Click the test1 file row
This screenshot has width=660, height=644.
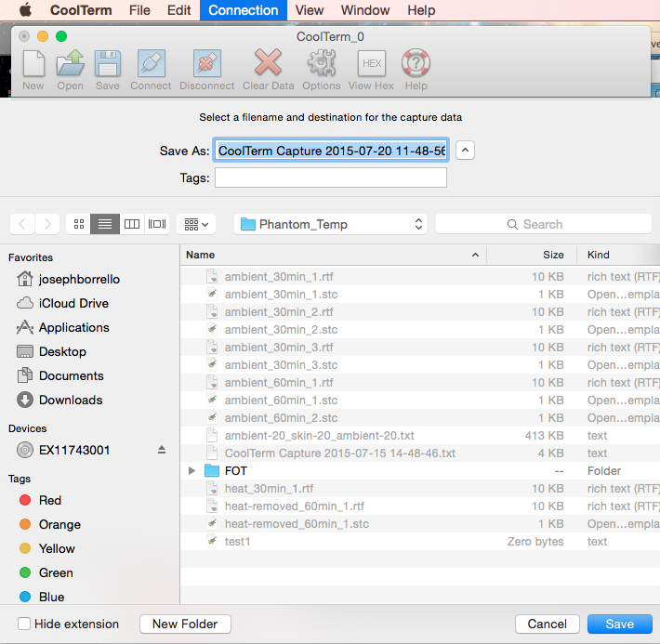[420, 541]
